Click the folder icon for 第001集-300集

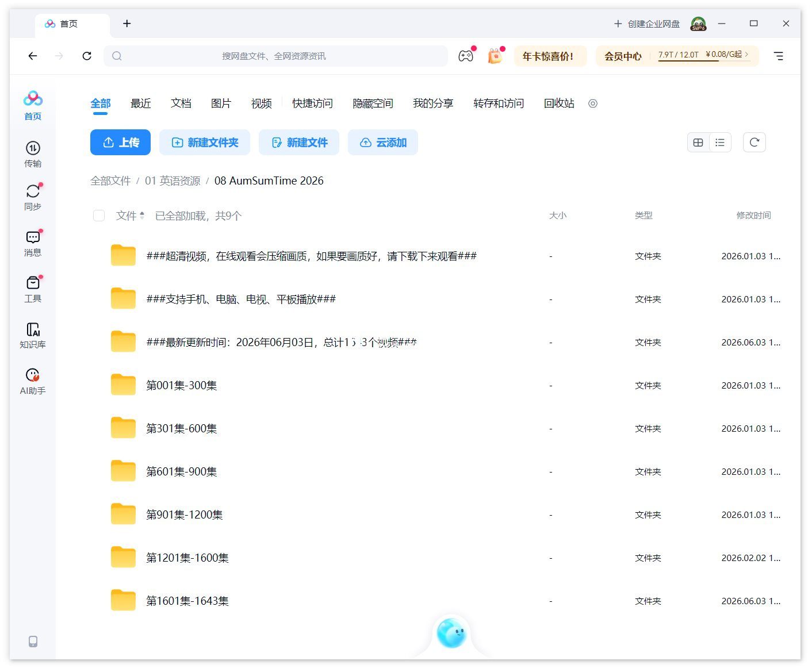click(123, 385)
